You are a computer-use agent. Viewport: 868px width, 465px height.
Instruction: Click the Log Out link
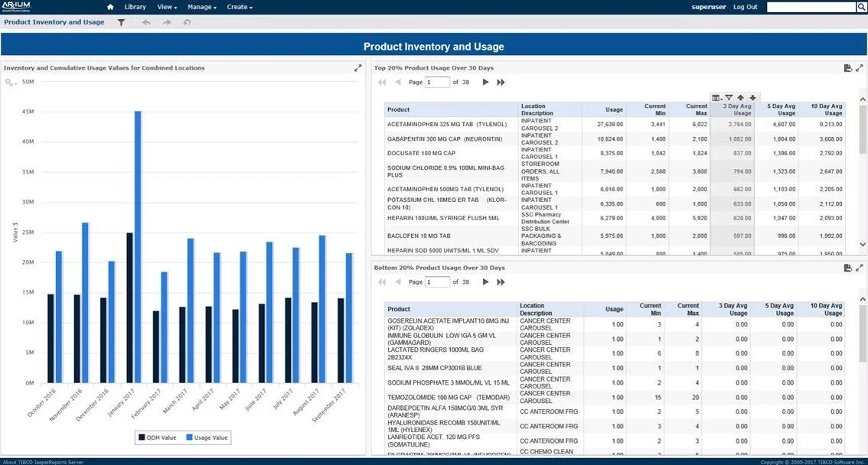(x=746, y=6)
